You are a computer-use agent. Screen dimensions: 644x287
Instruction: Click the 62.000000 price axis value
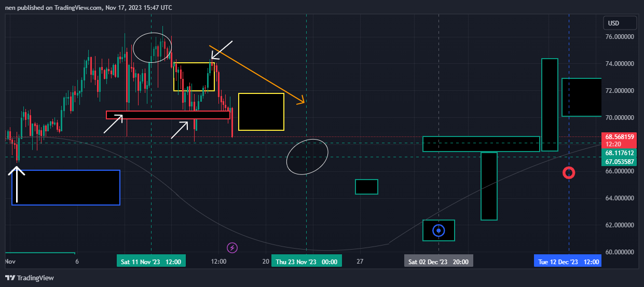pyautogui.click(x=620, y=225)
